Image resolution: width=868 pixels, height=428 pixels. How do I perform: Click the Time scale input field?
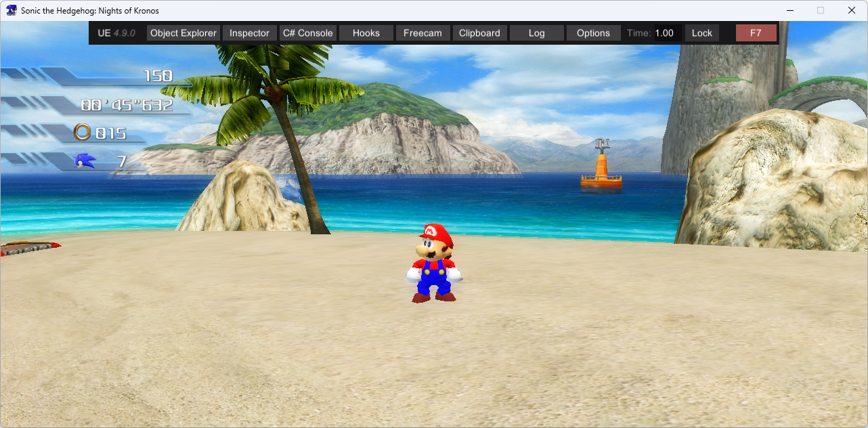[668, 33]
